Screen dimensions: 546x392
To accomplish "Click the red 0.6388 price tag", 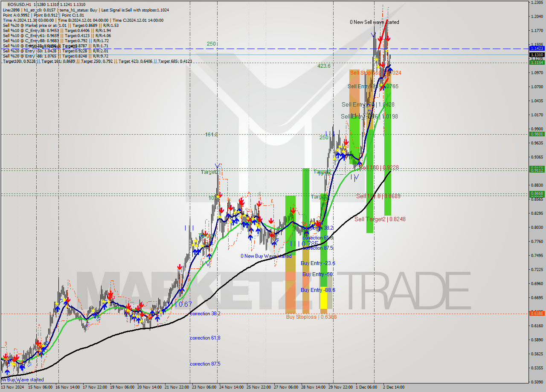I will pyautogui.click(x=537, y=313).
